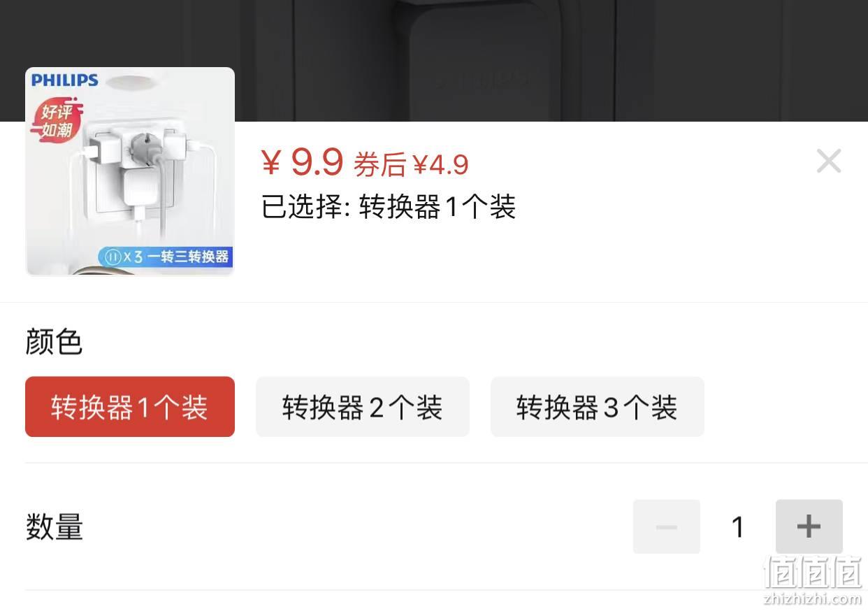Image resolution: width=868 pixels, height=611 pixels.
Task: Pick the 转换器 3个装 option
Action: click(x=598, y=407)
